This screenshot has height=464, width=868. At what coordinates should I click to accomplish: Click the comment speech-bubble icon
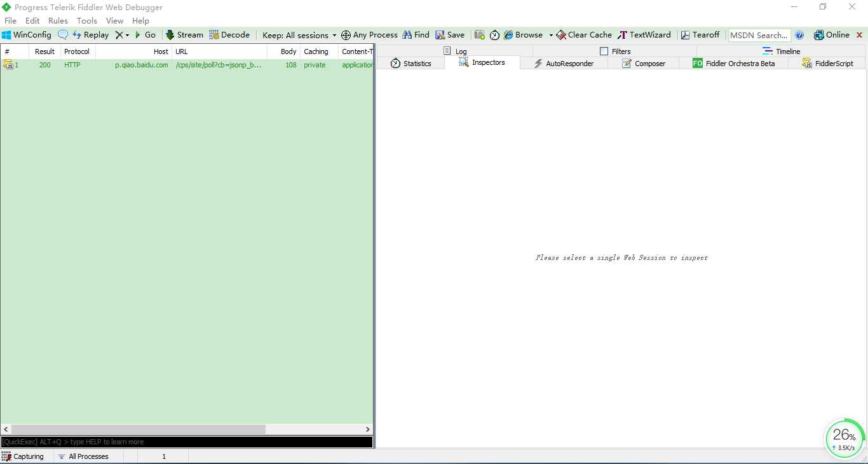[63, 35]
